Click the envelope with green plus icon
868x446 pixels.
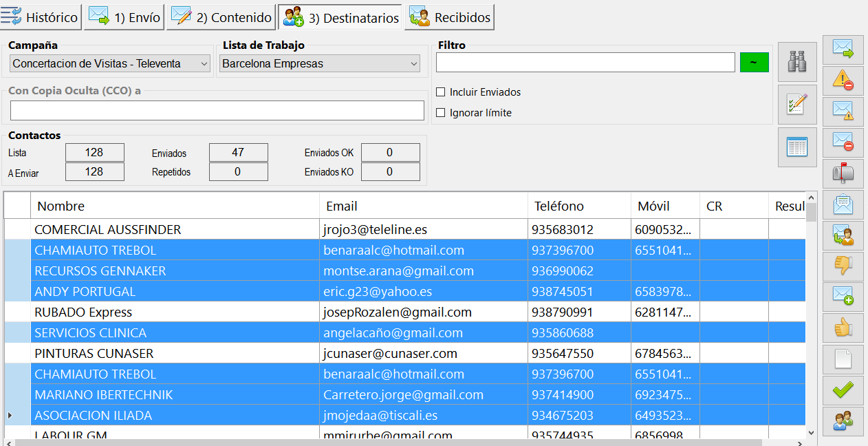[x=843, y=297]
